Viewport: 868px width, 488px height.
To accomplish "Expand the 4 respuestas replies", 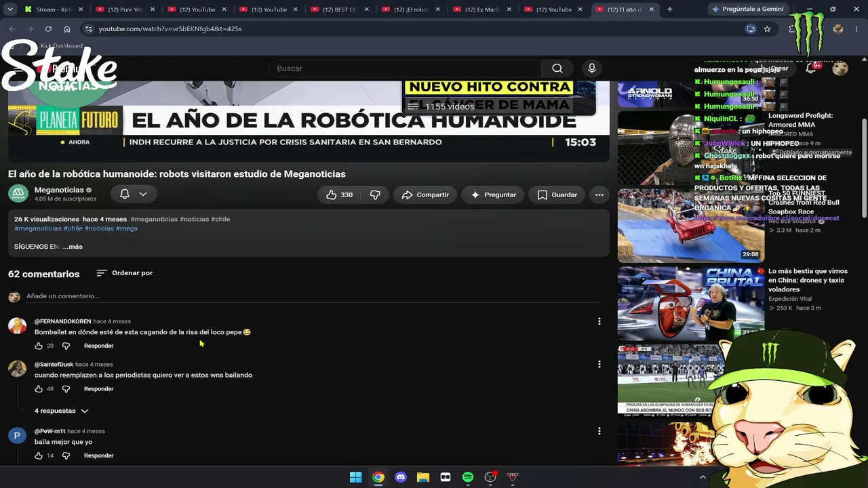I will click(62, 411).
